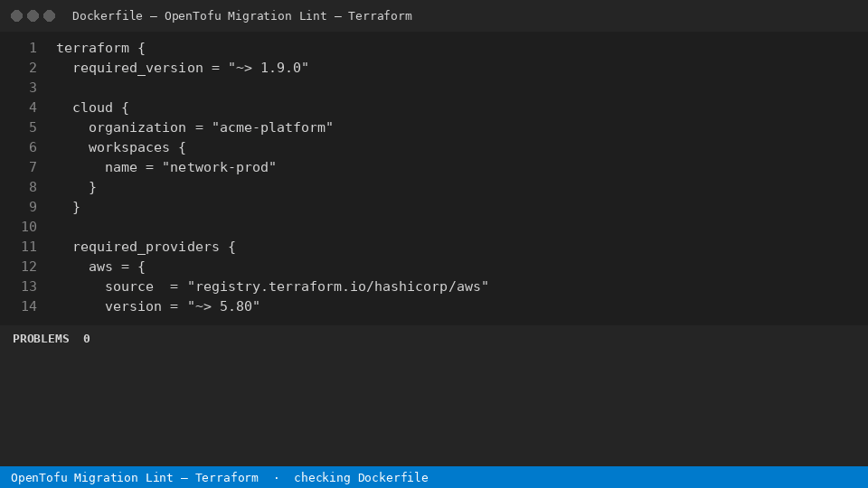Click the third window control button in the title bar

pos(49,16)
